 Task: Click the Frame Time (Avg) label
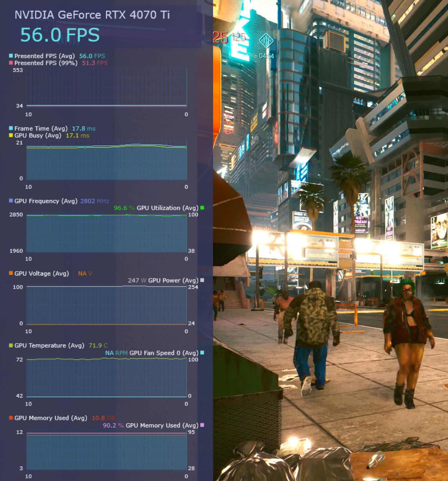pyautogui.click(x=41, y=128)
